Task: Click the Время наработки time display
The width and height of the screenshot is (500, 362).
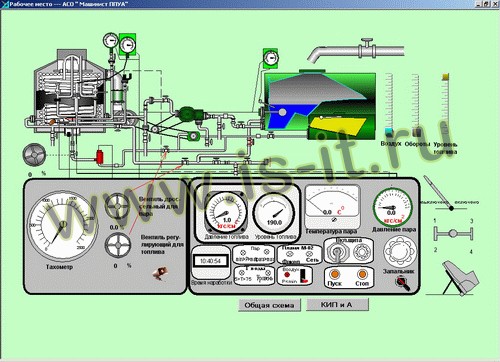Action: (x=211, y=261)
